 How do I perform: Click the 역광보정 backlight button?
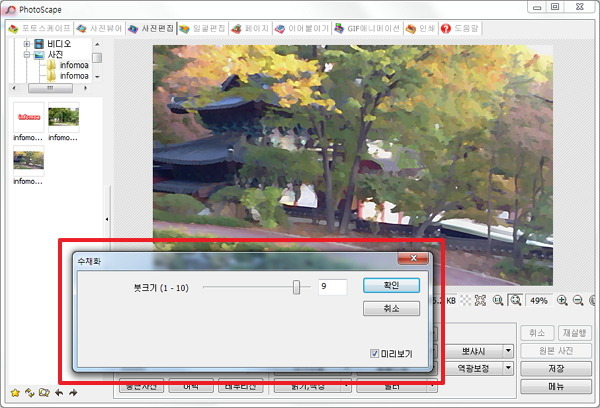pos(473,369)
